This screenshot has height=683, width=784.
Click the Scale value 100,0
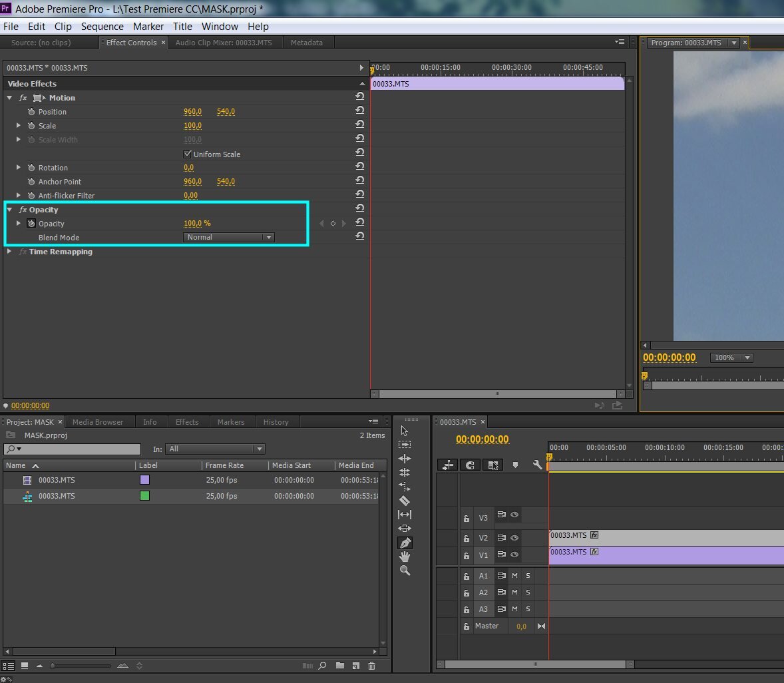tap(192, 126)
